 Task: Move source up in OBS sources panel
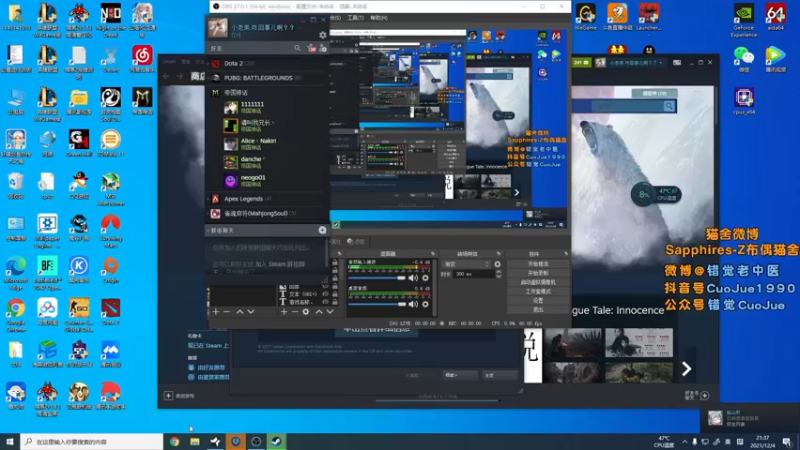(x=319, y=311)
